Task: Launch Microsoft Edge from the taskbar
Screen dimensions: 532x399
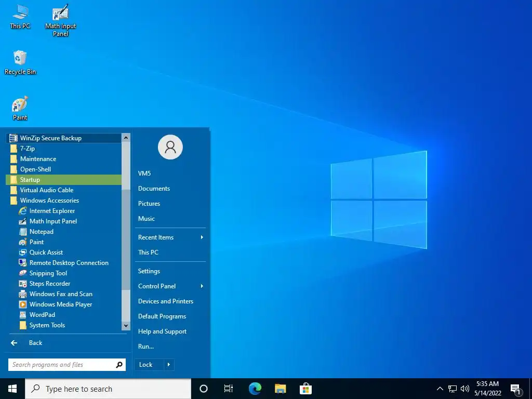Action: 255,389
